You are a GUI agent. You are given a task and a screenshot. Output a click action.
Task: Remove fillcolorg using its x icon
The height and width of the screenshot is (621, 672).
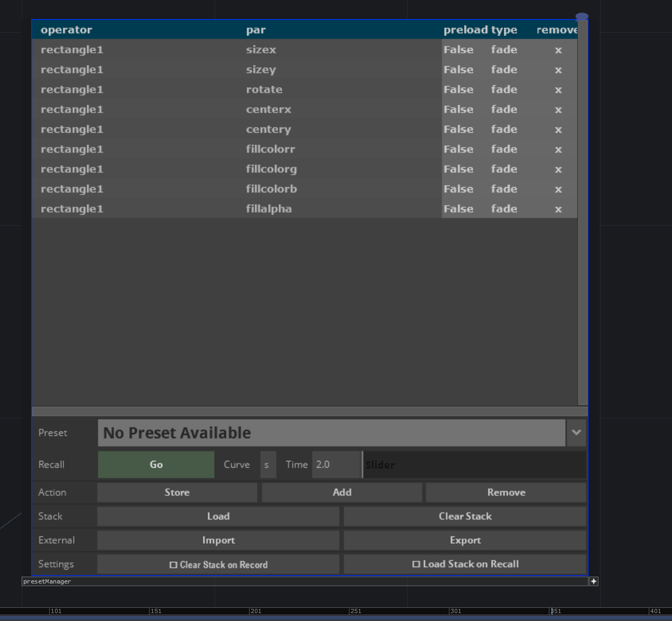[x=558, y=169]
